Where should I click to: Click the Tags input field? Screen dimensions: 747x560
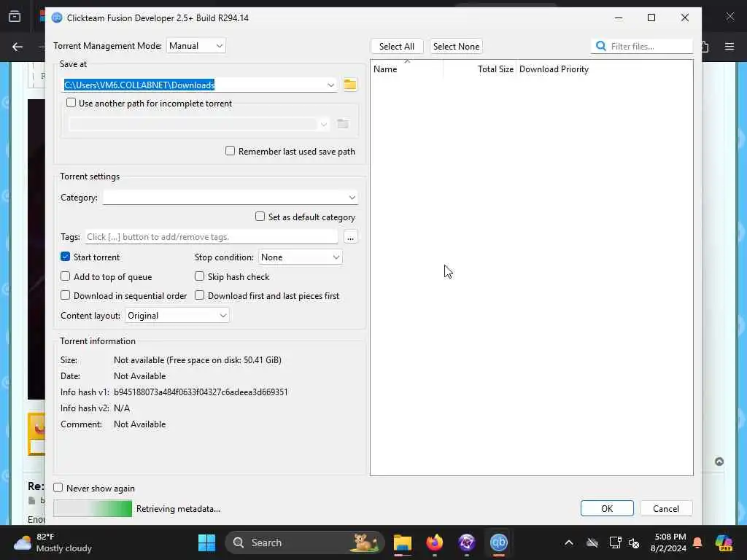click(x=212, y=237)
